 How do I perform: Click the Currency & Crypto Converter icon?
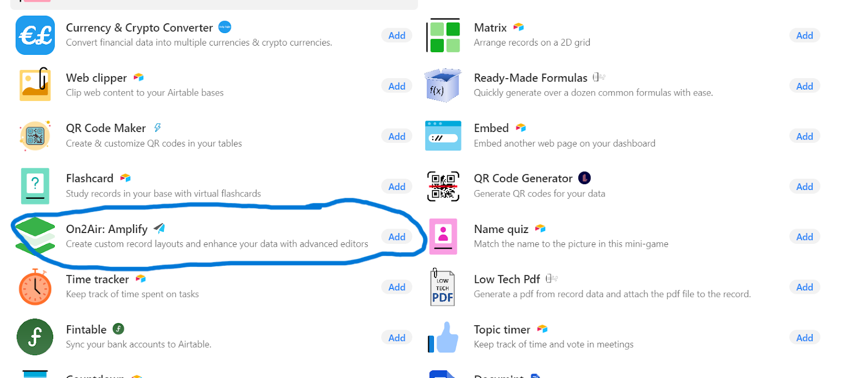point(35,35)
